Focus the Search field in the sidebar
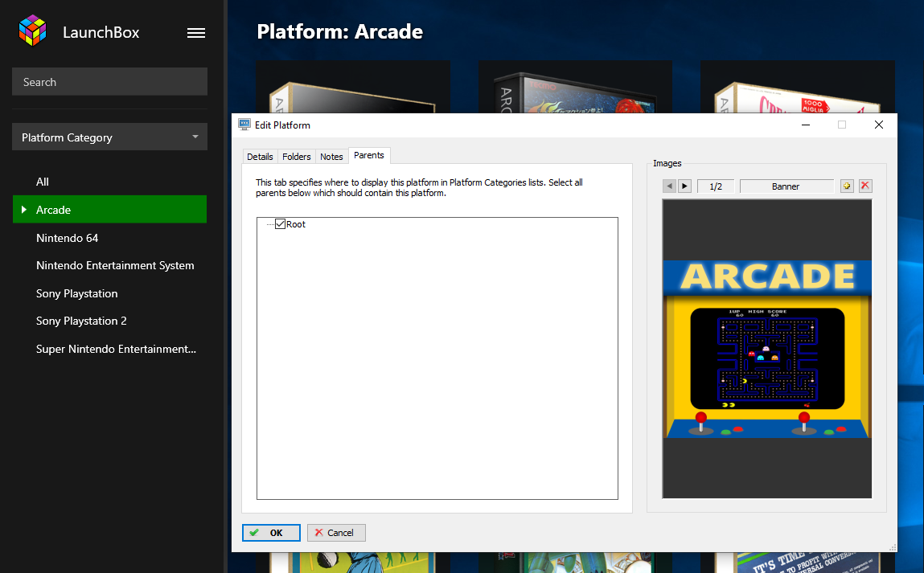 [x=109, y=81]
